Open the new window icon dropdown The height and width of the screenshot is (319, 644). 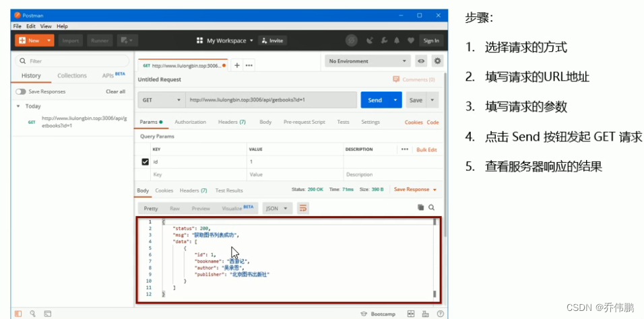coord(127,40)
